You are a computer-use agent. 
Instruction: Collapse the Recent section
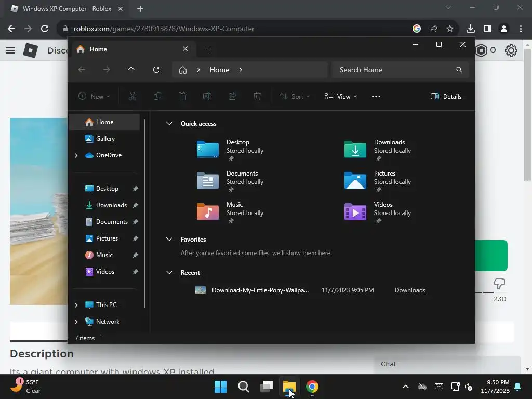pyautogui.click(x=169, y=272)
